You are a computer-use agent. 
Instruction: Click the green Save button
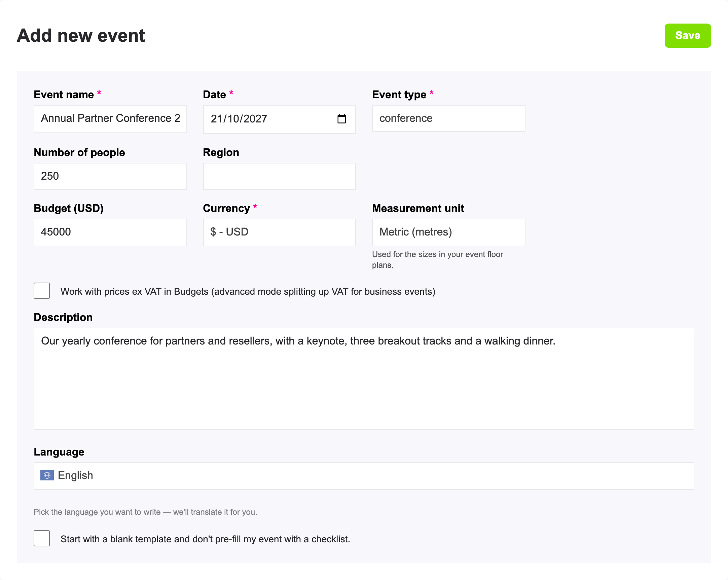688,35
